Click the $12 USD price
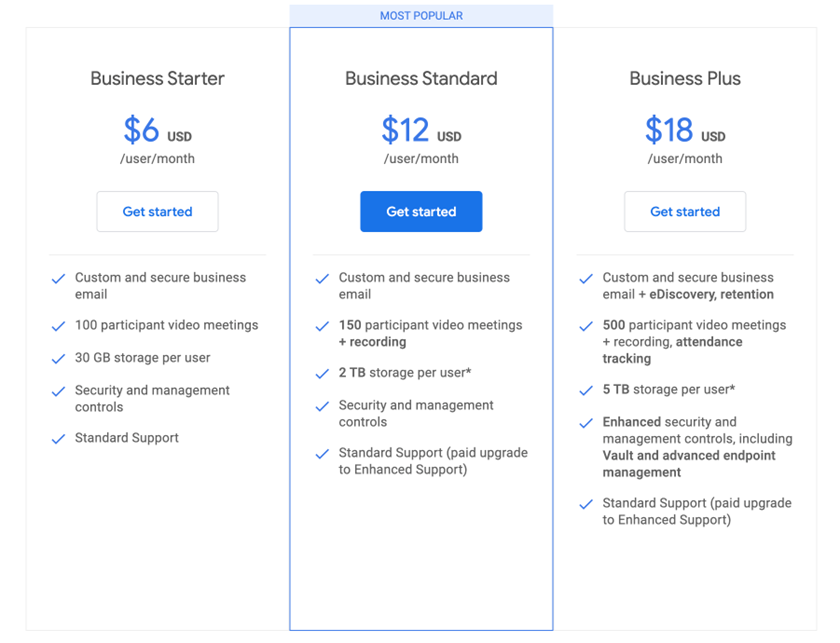840x643 pixels. [421, 130]
